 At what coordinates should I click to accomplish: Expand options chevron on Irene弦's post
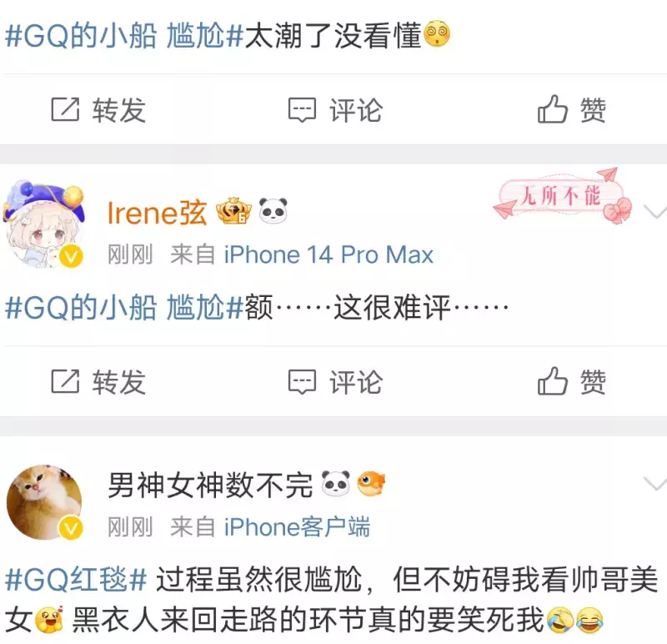click(655, 212)
